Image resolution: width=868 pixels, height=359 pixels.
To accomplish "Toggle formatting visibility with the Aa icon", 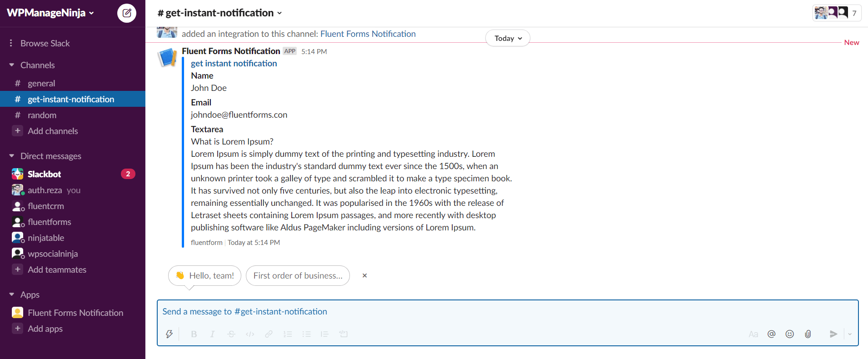I will pos(753,334).
